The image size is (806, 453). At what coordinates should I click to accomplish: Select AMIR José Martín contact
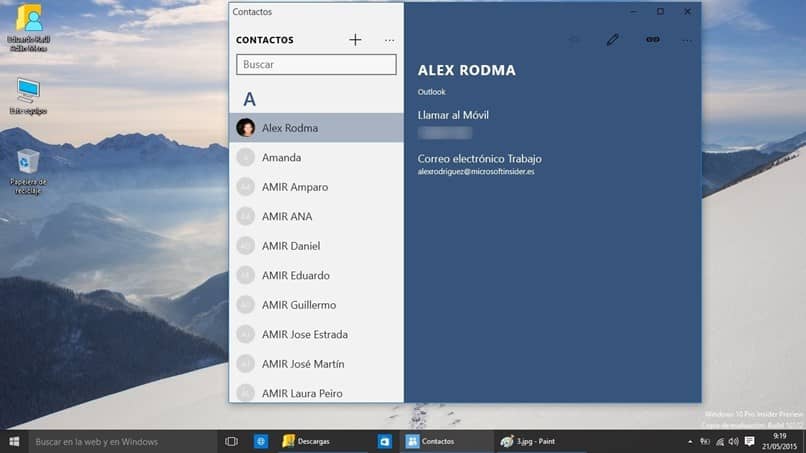(x=316, y=364)
